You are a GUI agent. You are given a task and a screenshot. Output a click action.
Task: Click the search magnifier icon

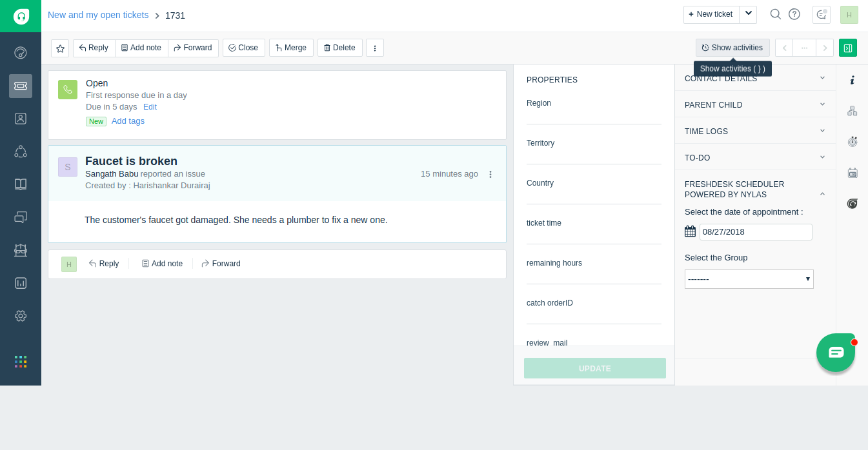776,14
